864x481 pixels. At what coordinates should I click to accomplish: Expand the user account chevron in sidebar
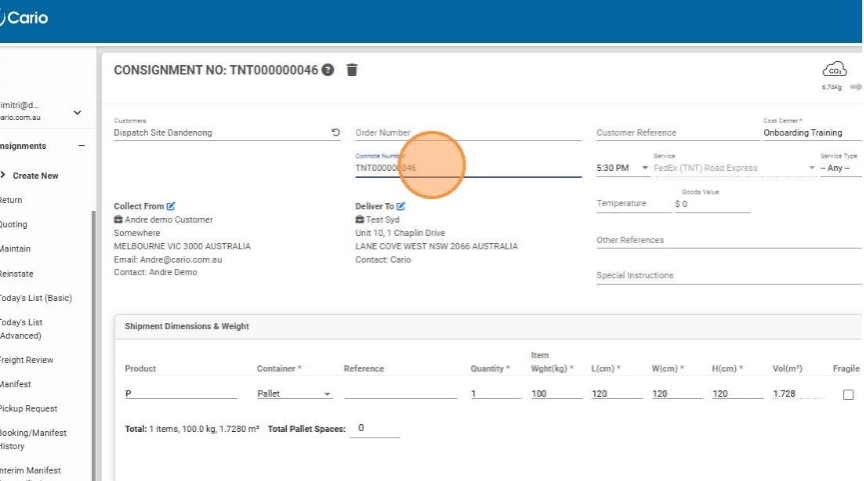78,112
